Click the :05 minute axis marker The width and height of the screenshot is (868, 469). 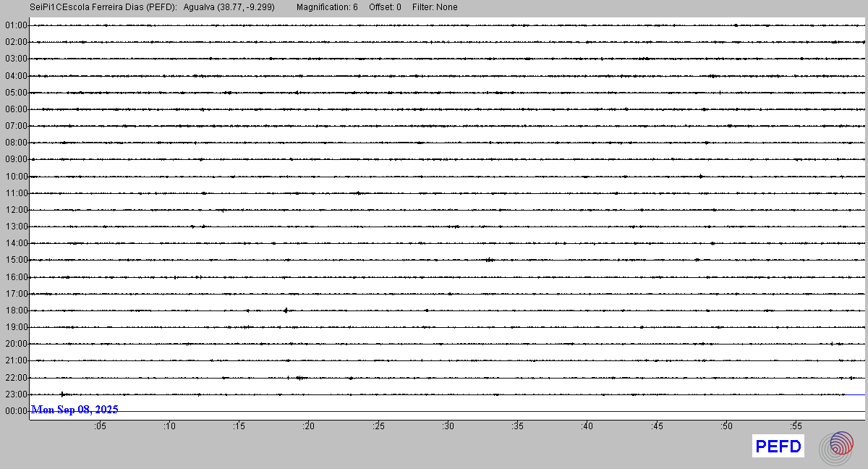click(100, 426)
